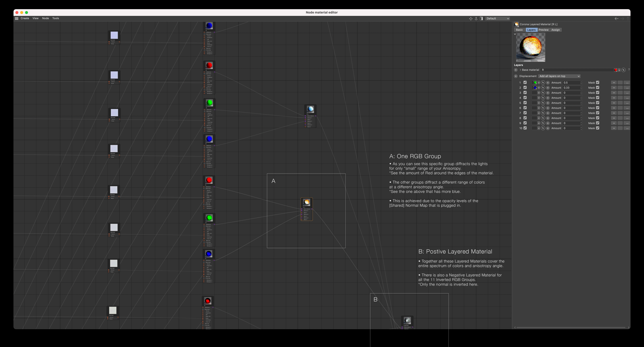Click the layer 1 mask ellipsis button

627,83
